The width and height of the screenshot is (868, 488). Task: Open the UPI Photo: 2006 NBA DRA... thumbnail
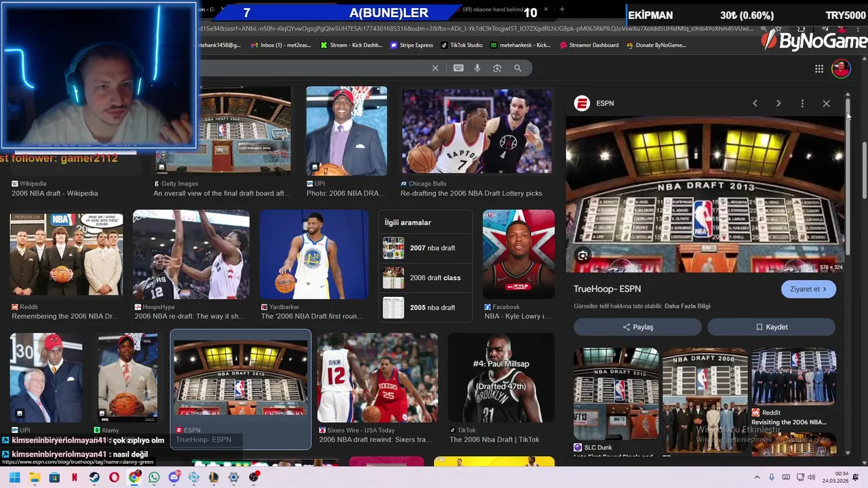[347, 131]
